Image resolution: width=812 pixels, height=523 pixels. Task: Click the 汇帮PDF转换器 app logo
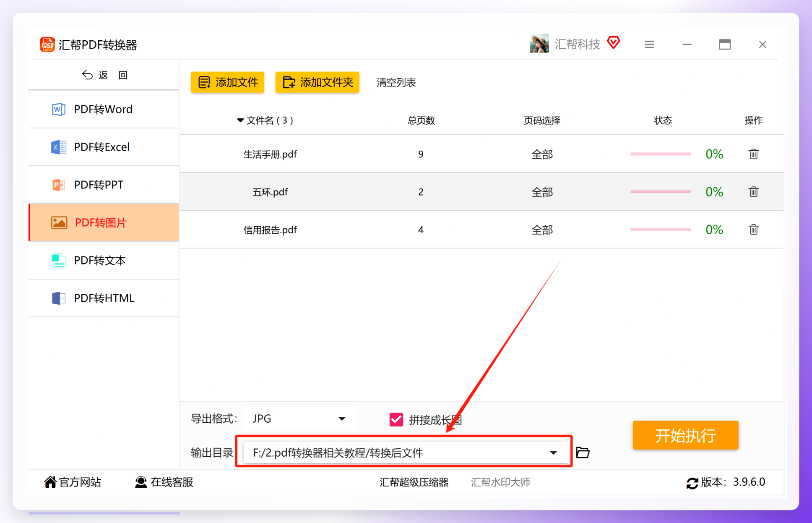(x=47, y=44)
